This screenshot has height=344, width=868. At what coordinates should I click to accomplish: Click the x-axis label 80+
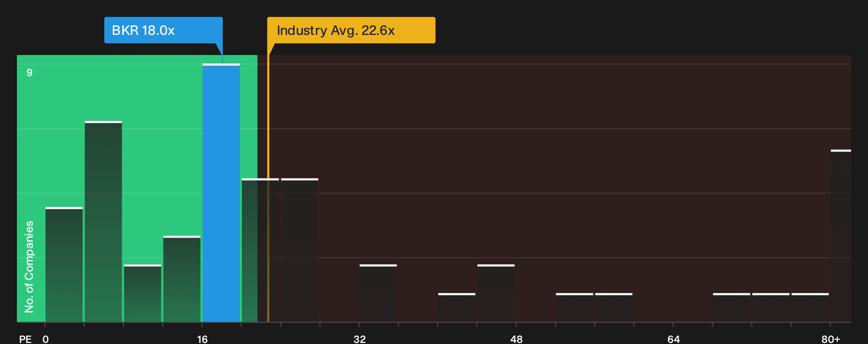[x=830, y=339]
